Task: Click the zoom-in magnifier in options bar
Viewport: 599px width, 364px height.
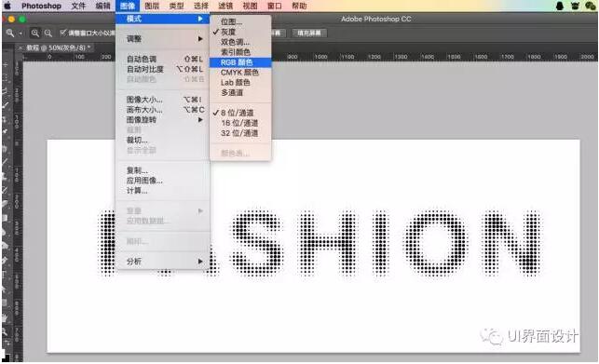Action: click(x=34, y=34)
